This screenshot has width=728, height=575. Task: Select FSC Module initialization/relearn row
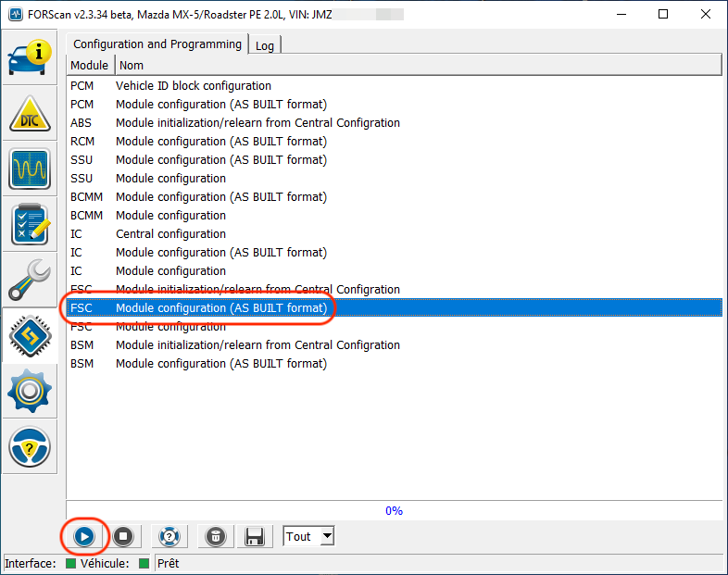(395, 290)
